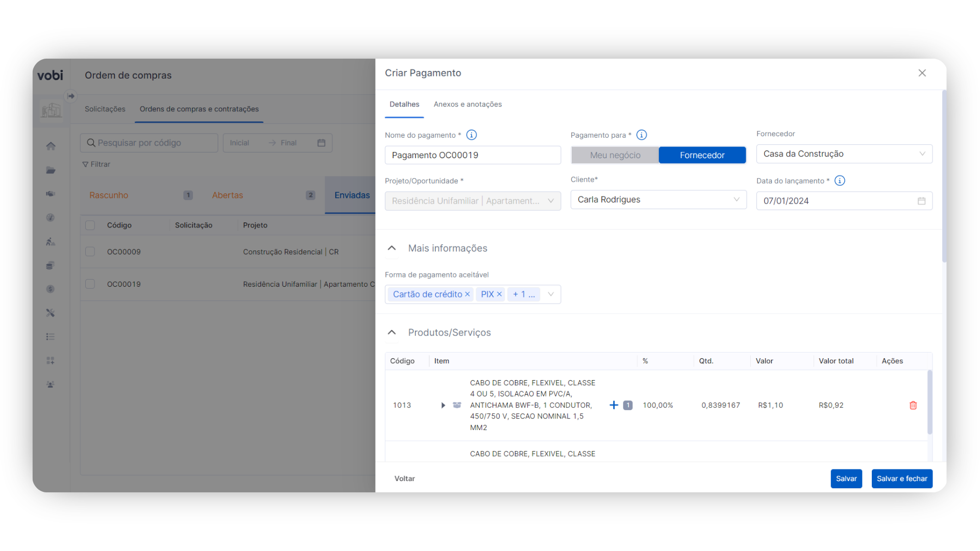Image resolution: width=980 pixels, height=551 pixels.
Task: Click info icon next to Pagamento para
Action: point(642,135)
